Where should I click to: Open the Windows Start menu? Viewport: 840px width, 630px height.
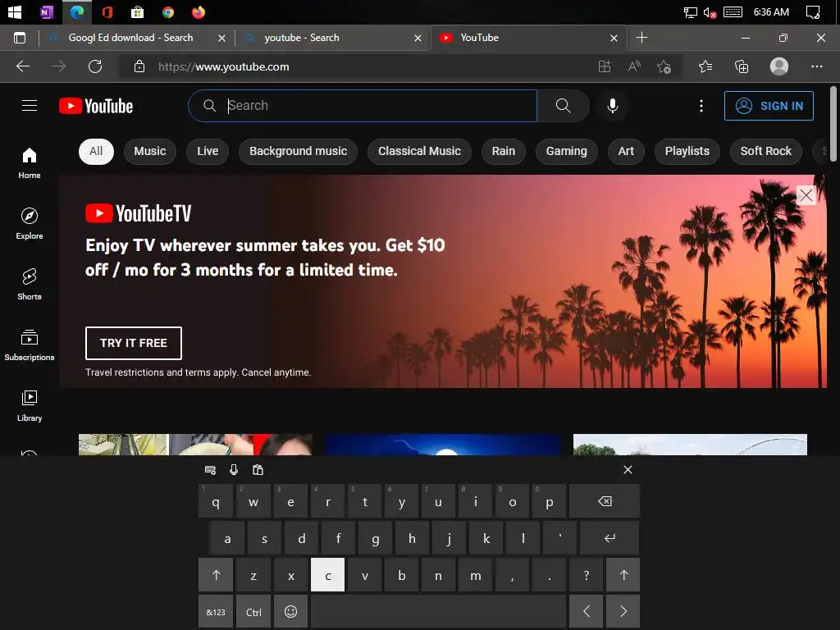15,11
